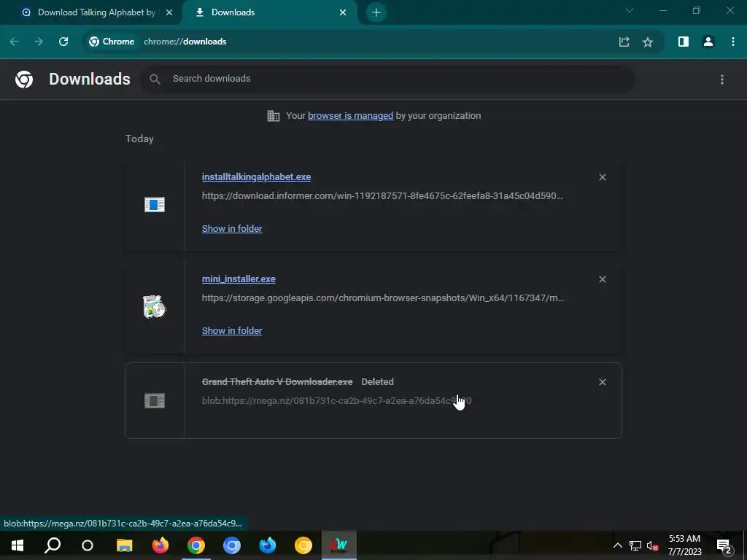Bookmark this page with star icon
Image resolution: width=747 pixels, height=560 pixels.
coord(648,42)
